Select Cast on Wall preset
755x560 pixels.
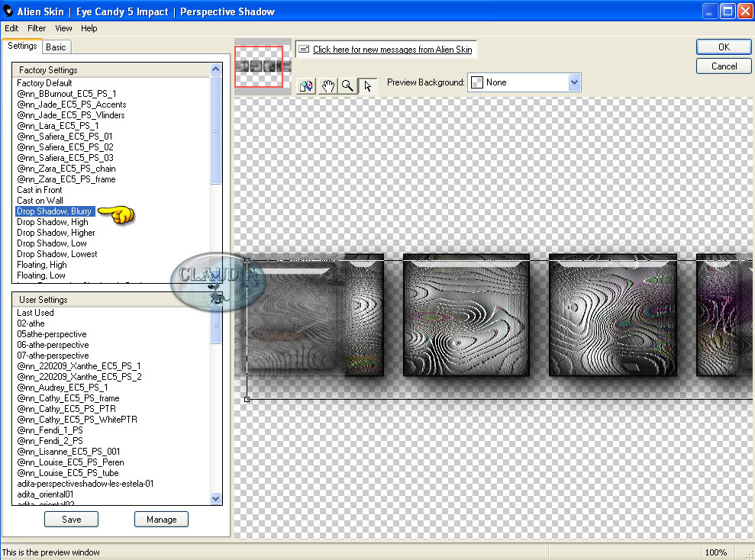[40, 201]
